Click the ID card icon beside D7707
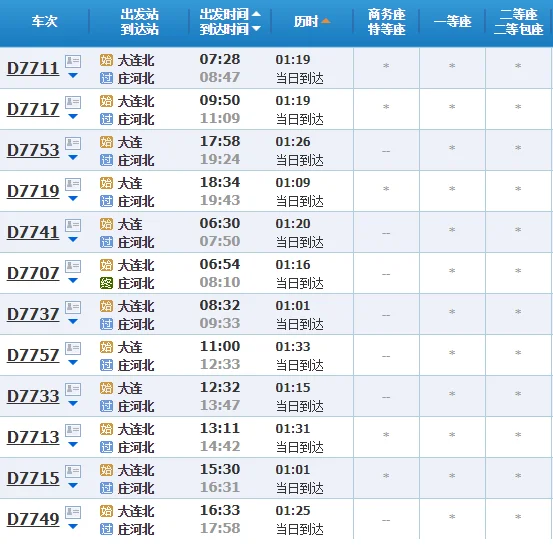Viewport: 553px width, 546px height. point(73,266)
